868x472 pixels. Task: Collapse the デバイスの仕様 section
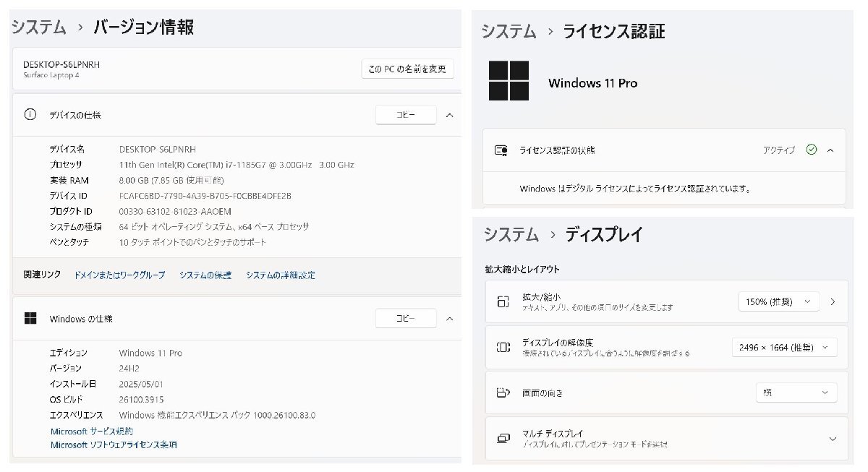point(449,115)
